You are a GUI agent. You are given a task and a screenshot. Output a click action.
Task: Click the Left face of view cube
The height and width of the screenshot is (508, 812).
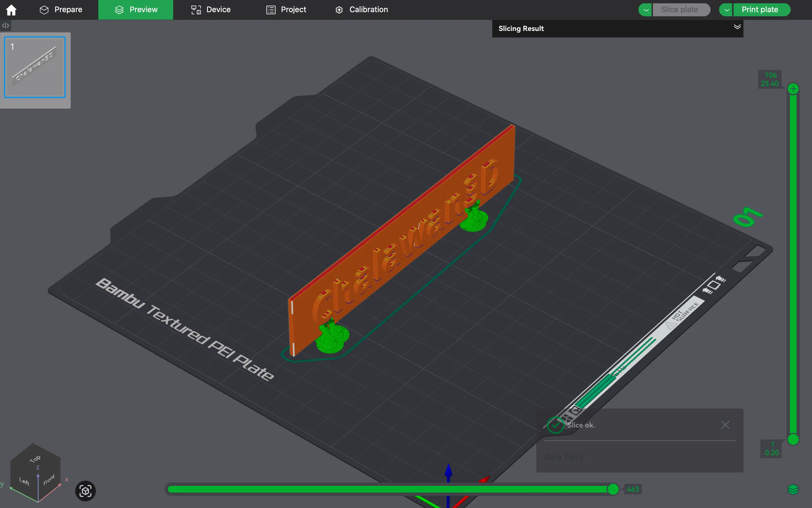point(24,481)
